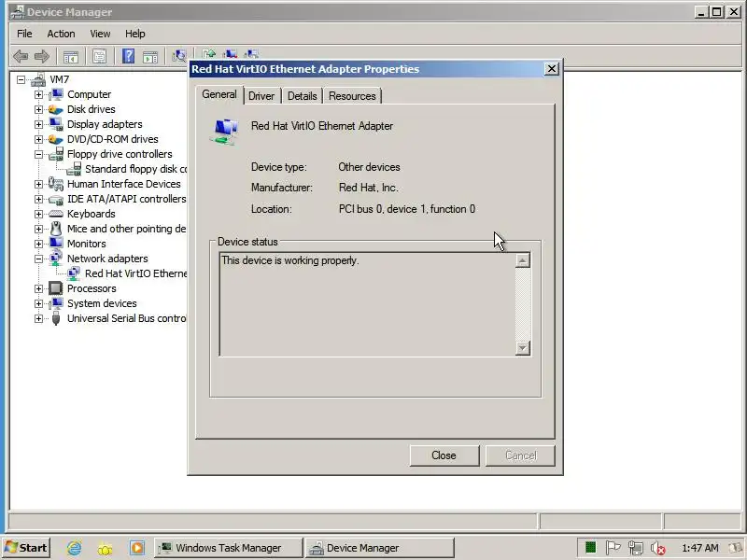Click the Universal Serial Bus controllers icon
Viewport: 747px width, 560px height.
(56, 318)
